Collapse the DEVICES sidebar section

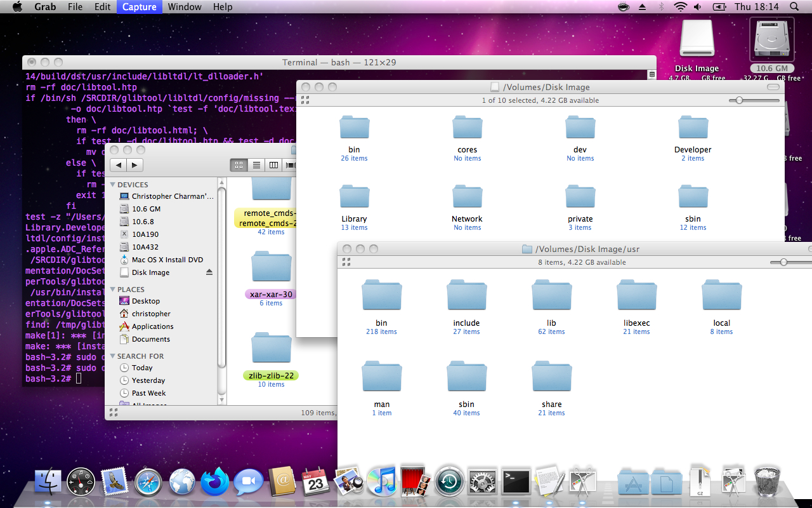point(113,185)
